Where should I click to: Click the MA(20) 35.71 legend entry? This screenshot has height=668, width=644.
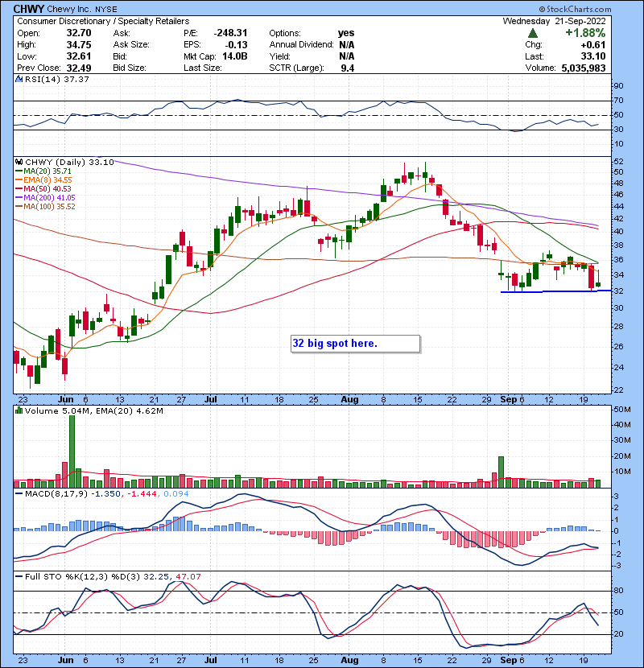pos(43,171)
